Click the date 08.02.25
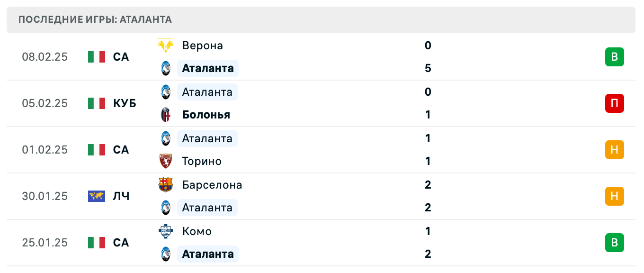This screenshot has height=273, width=644. [x=45, y=57]
